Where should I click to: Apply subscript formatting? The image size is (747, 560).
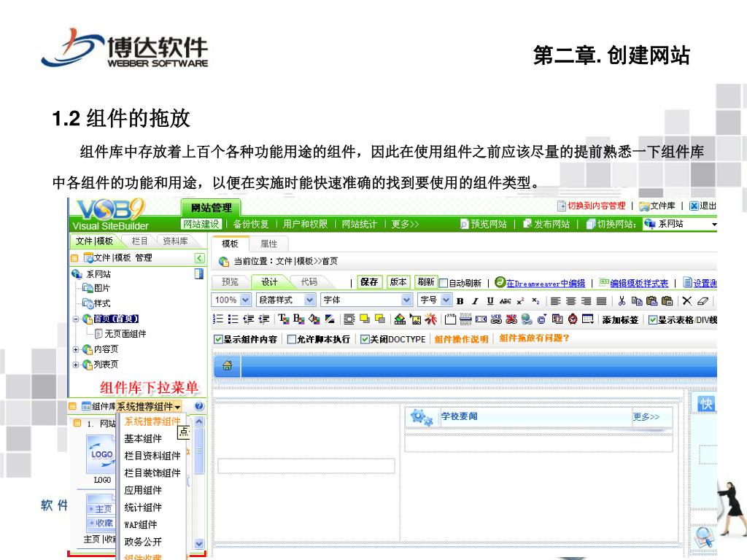(535, 301)
